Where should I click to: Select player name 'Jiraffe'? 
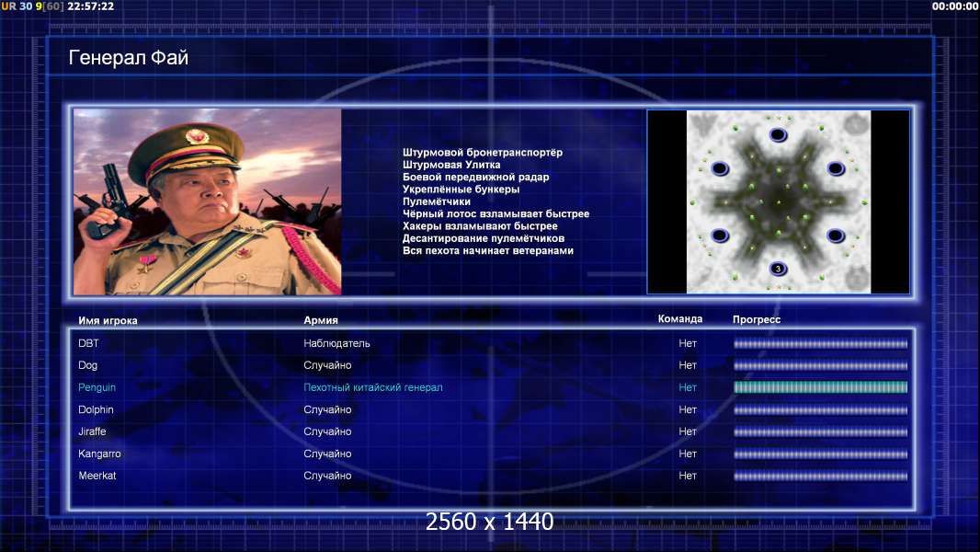click(92, 431)
